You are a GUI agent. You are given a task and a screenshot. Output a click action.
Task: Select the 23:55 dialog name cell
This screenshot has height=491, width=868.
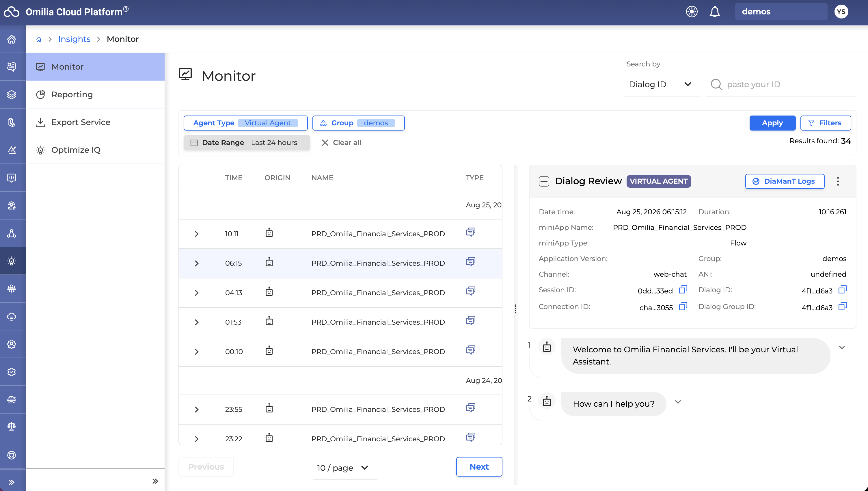[378, 409]
